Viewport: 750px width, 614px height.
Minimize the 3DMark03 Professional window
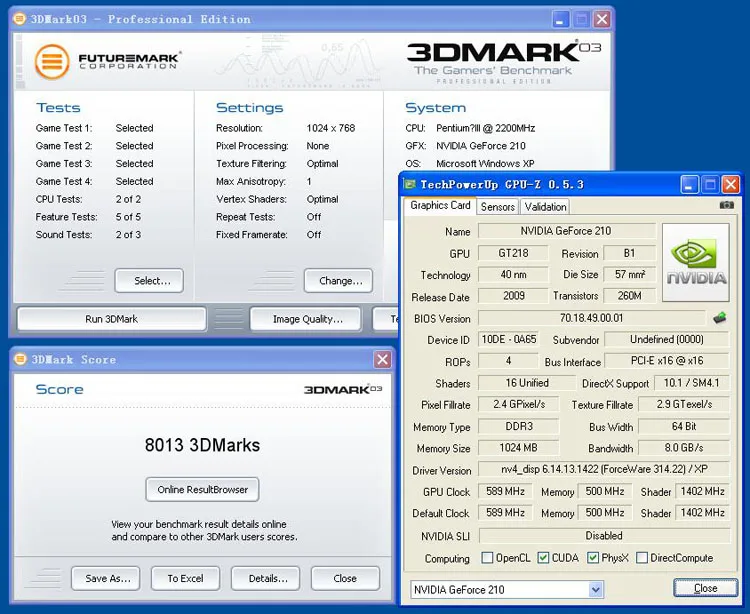click(x=561, y=20)
